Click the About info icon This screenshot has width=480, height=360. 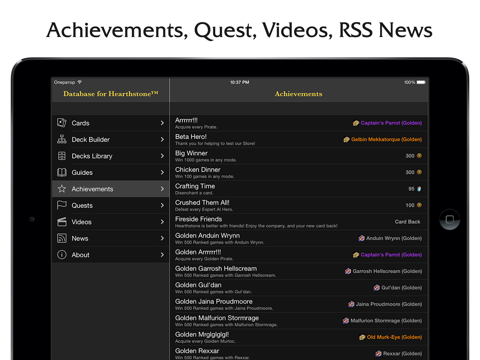[62, 255]
